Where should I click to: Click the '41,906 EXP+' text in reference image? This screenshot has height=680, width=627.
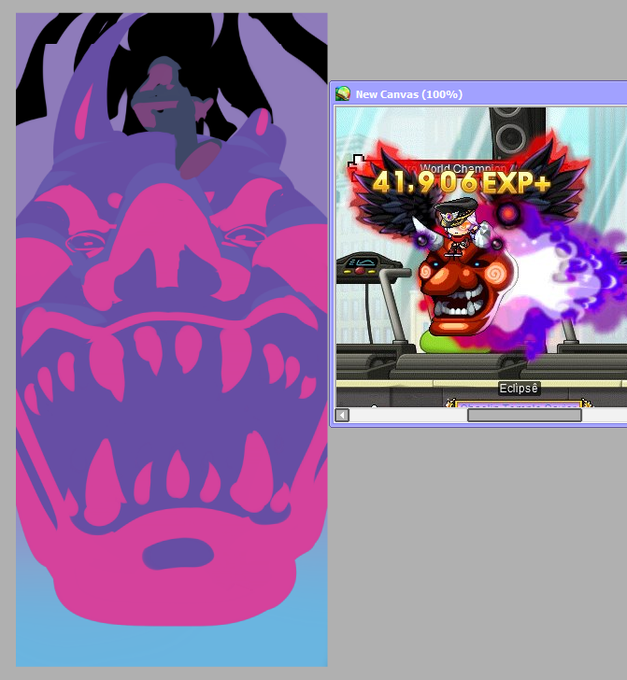461,183
